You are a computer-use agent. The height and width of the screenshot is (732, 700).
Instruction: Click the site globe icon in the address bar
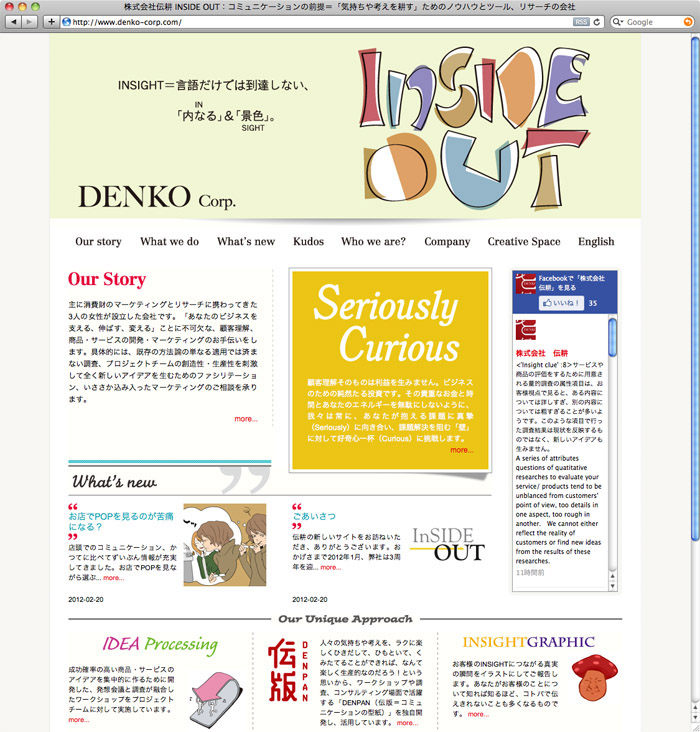66,22
